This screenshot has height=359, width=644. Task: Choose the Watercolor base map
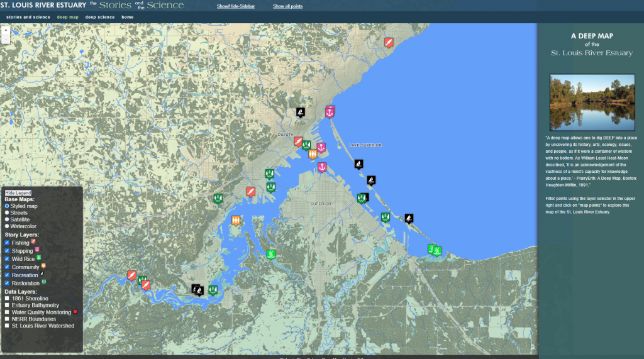click(x=7, y=226)
